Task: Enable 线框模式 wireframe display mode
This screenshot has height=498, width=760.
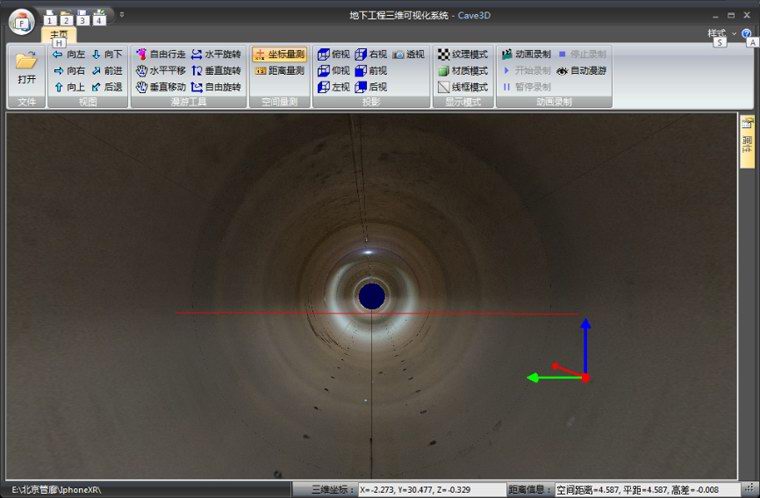Action: point(463,87)
